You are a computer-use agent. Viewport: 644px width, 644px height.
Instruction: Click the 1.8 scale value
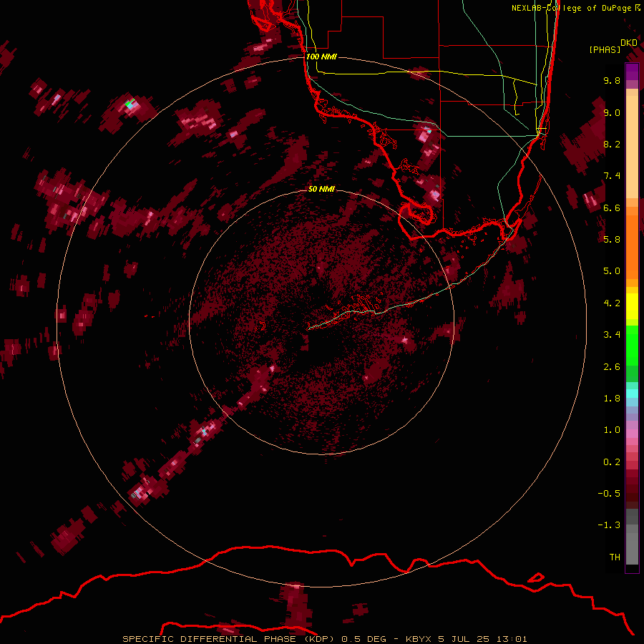click(x=612, y=399)
